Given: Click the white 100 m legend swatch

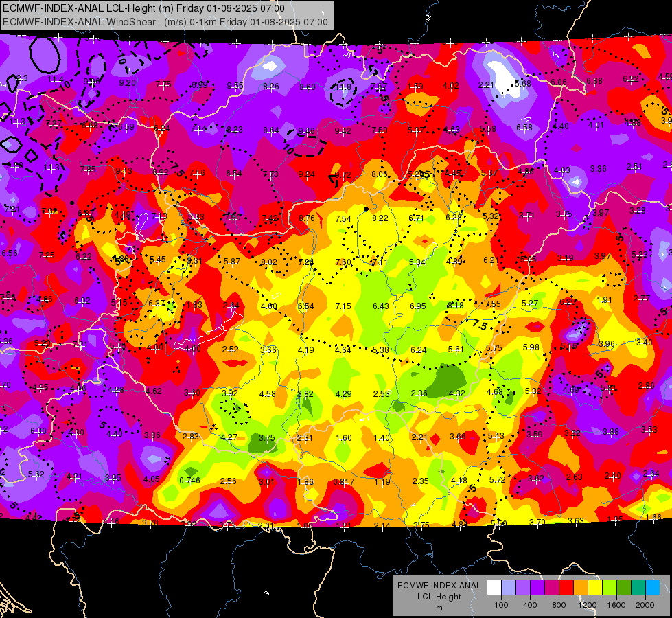Looking at the screenshot, I should [x=494, y=588].
